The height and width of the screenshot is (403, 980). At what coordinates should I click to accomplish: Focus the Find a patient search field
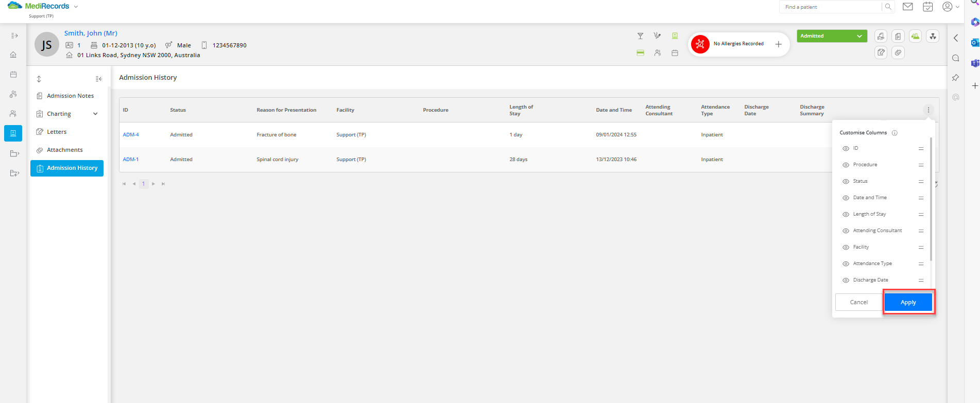pos(831,7)
